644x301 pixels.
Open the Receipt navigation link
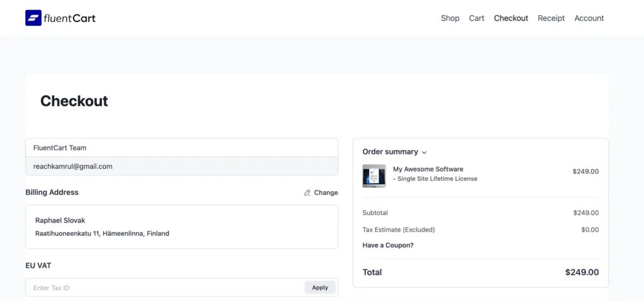[551, 18]
